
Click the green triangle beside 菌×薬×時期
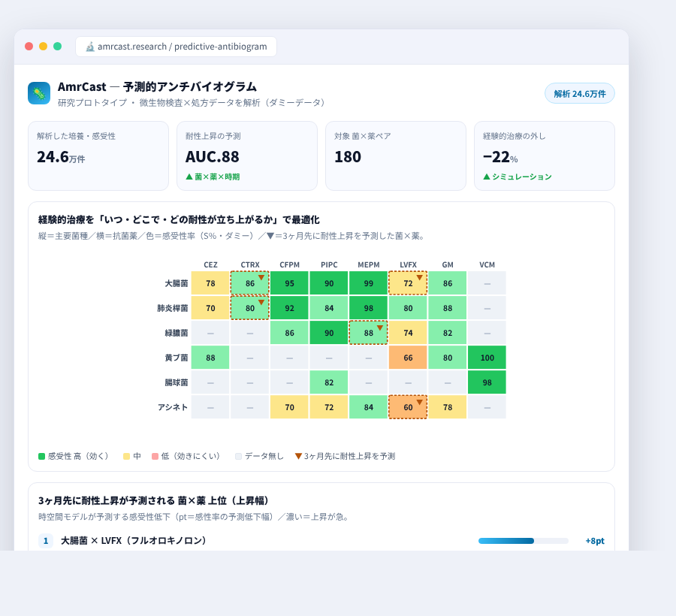189,177
